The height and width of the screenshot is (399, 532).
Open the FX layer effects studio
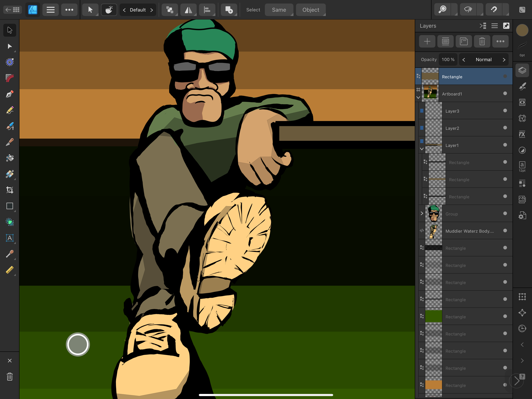(522, 134)
